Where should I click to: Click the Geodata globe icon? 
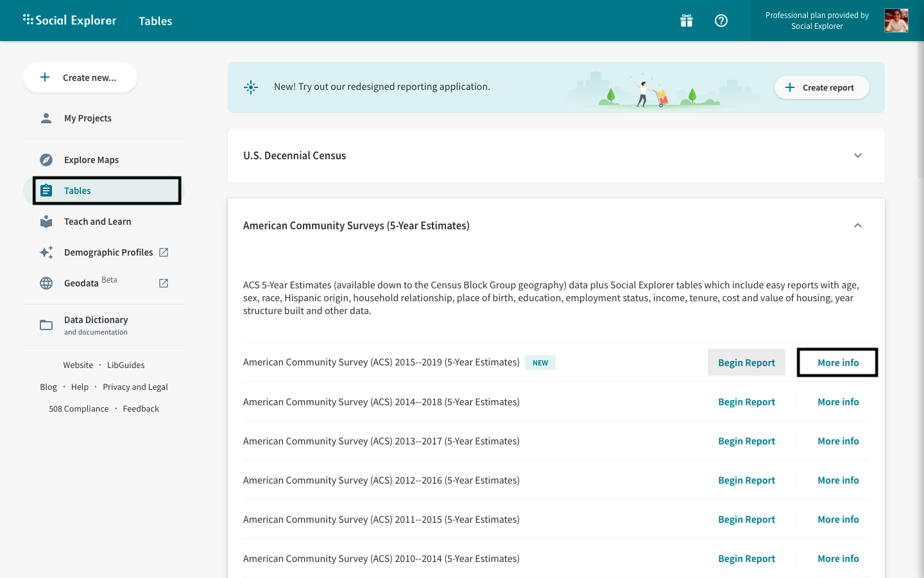46,283
